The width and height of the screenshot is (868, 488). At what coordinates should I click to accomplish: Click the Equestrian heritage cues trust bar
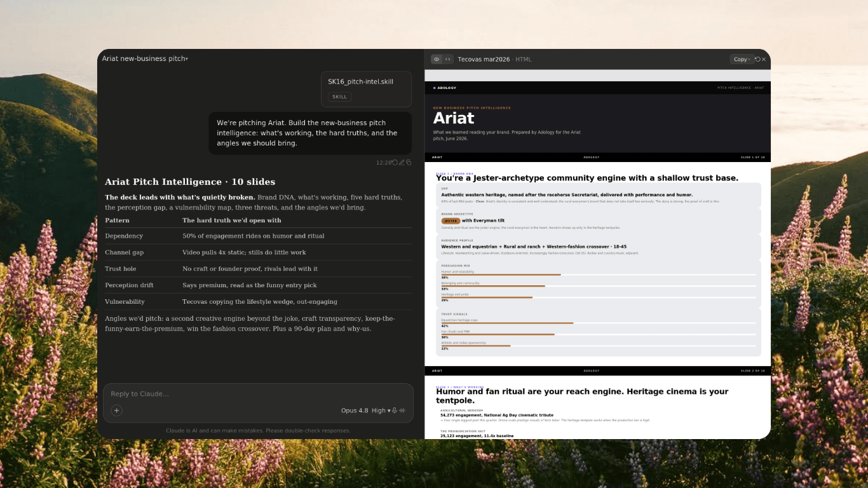(x=599, y=323)
